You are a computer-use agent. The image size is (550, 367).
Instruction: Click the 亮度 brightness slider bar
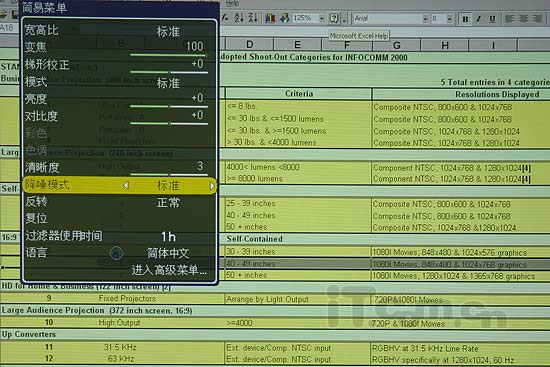click(x=169, y=106)
